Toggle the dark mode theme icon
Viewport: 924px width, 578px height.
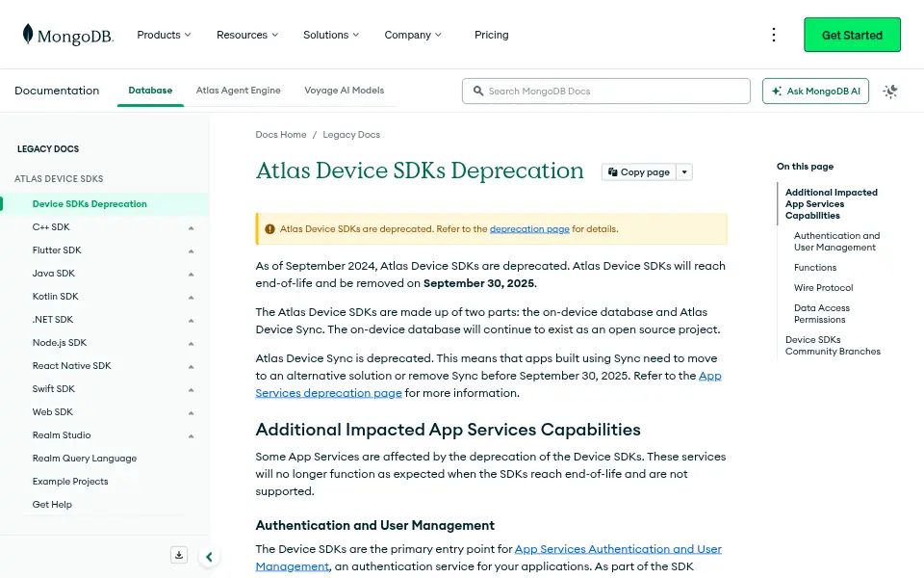889,92
